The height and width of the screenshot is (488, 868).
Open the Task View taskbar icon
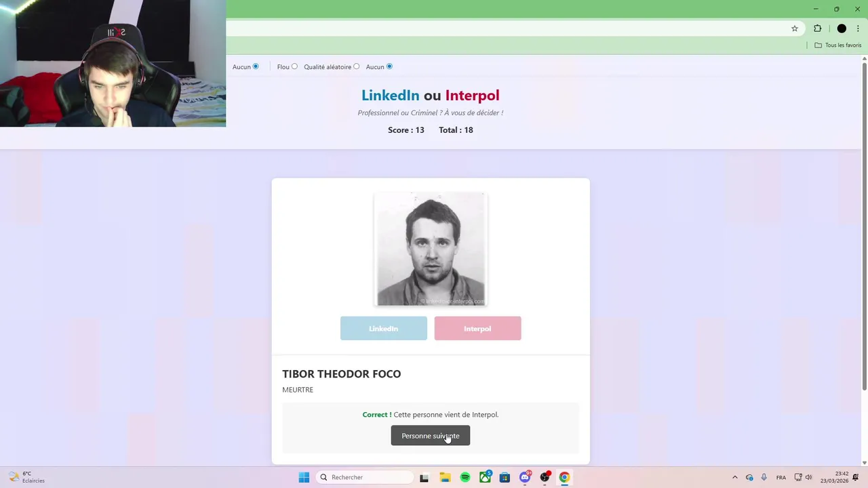point(424,477)
